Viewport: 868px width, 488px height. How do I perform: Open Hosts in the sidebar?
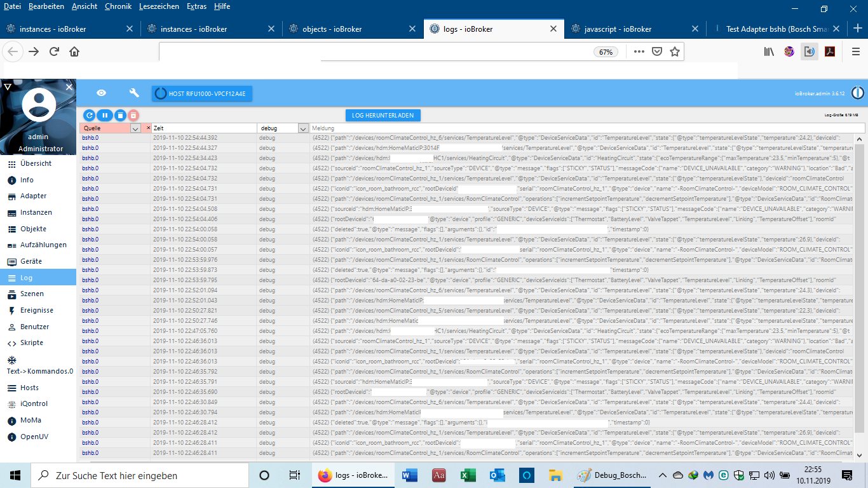click(38, 388)
